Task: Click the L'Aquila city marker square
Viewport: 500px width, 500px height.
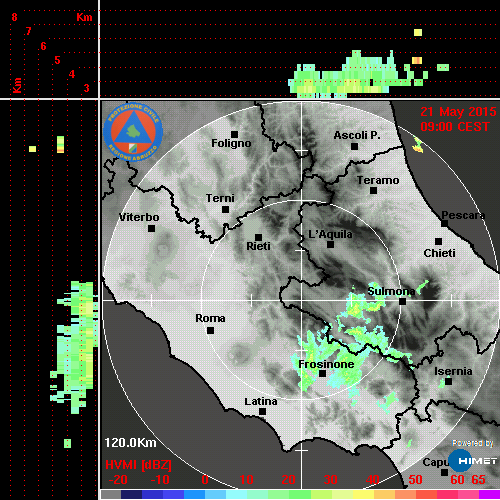Action: click(x=330, y=245)
